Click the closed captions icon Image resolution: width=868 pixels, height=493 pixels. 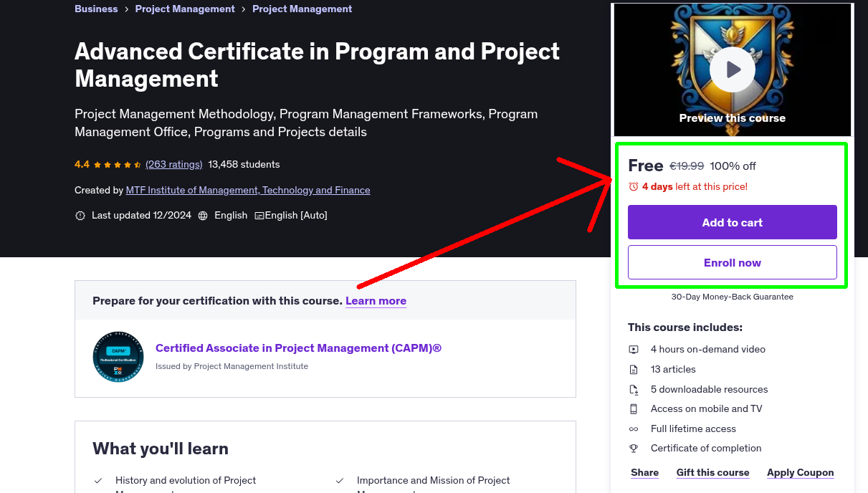click(x=259, y=216)
